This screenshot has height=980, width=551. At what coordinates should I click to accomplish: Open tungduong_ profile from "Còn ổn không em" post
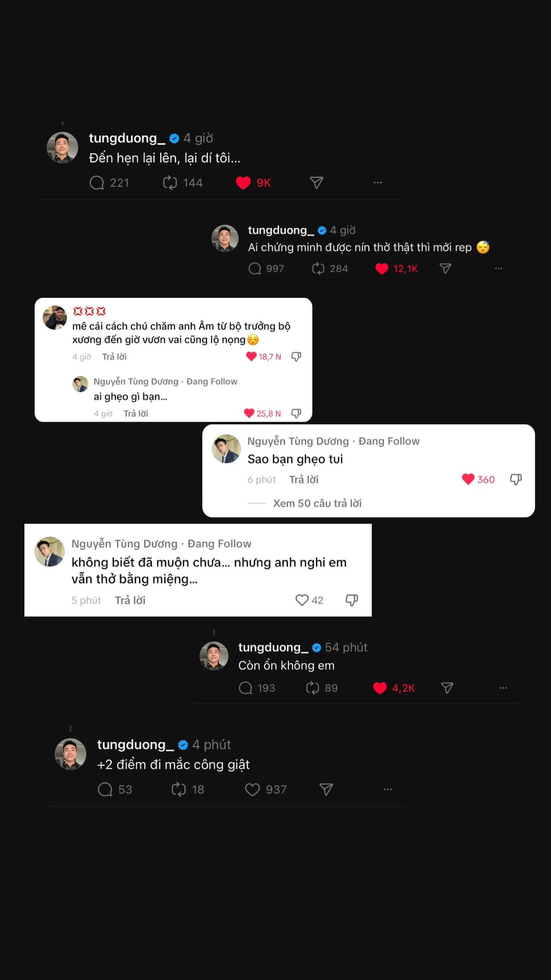(x=273, y=647)
